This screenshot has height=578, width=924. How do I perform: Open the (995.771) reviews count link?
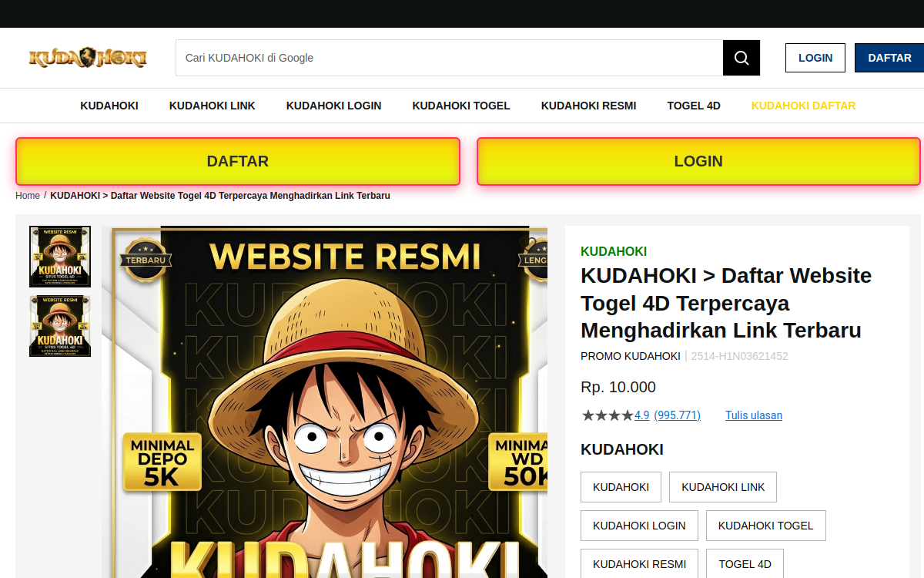678,415
